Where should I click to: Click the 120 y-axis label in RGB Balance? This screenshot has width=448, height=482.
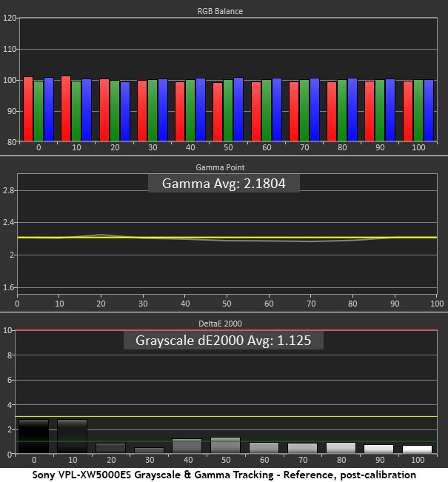tap(9, 18)
